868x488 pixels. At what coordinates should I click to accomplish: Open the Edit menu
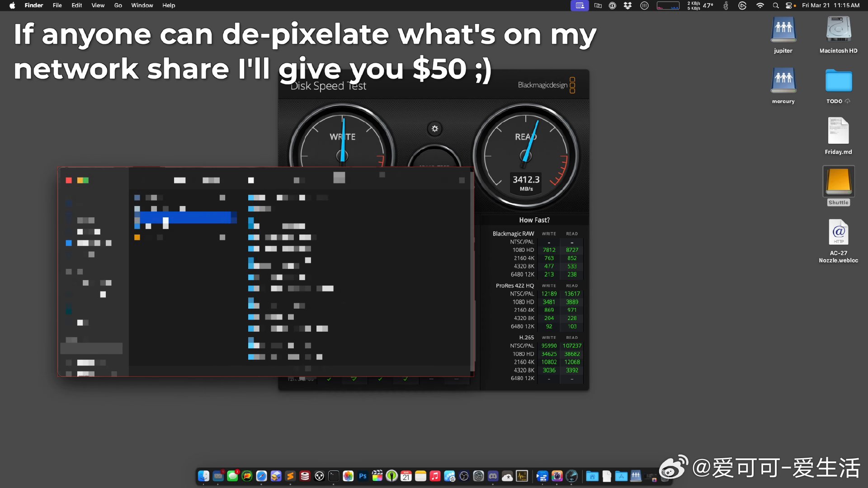77,5
